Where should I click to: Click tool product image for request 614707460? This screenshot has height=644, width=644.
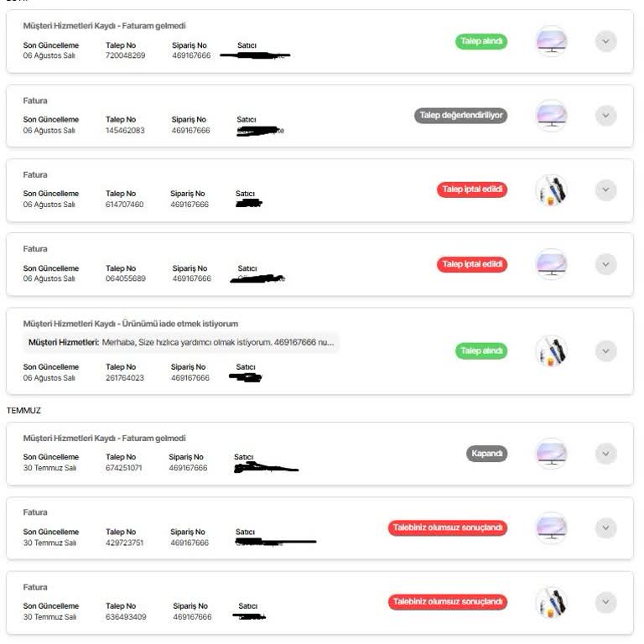click(x=551, y=190)
